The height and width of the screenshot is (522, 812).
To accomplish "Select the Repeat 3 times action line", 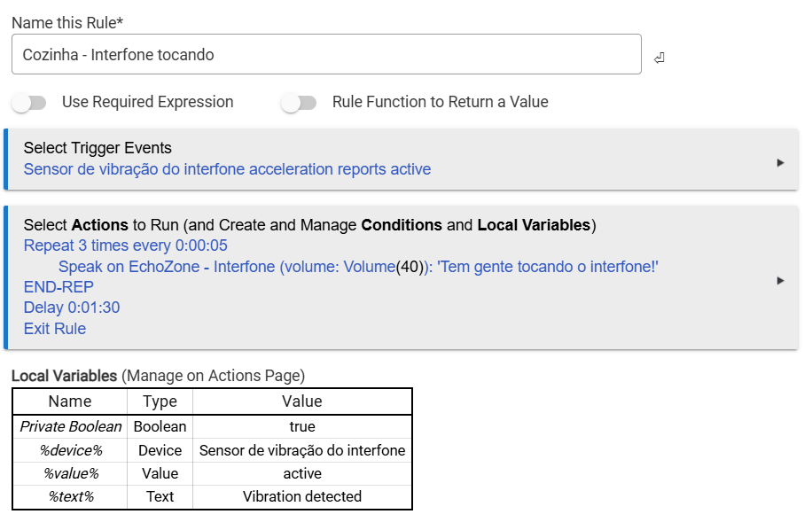I will point(125,245).
